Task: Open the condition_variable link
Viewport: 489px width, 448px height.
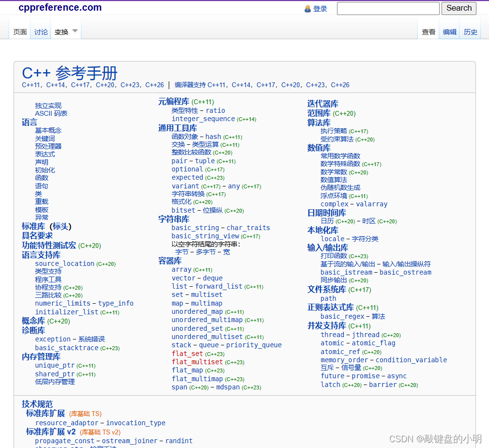Action: pyautogui.click(x=411, y=360)
